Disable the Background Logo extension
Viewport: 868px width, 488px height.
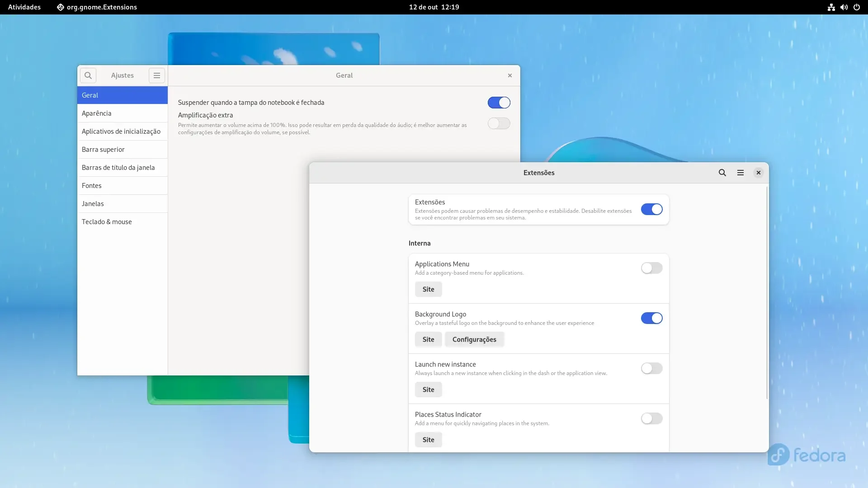[652, 318]
